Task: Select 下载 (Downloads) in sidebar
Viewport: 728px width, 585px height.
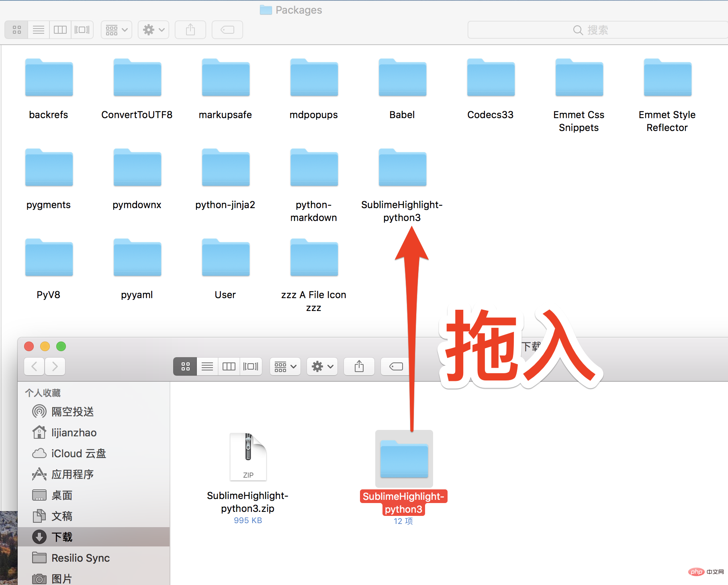Action: (94, 537)
